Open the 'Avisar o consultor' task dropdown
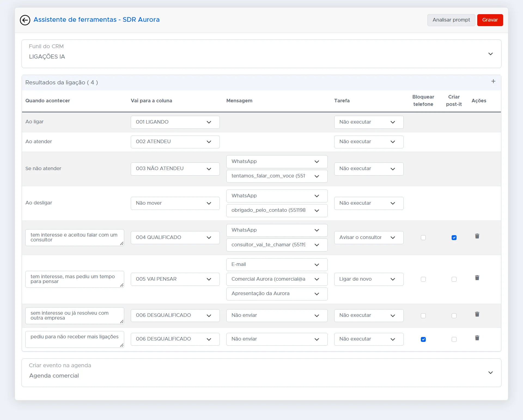The height and width of the screenshot is (420, 523). point(369,238)
